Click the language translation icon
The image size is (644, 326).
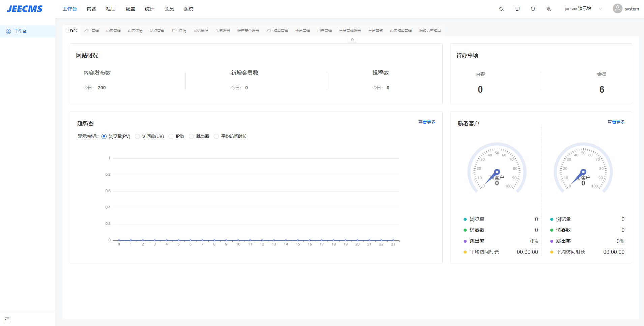pyautogui.click(x=549, y=9)
